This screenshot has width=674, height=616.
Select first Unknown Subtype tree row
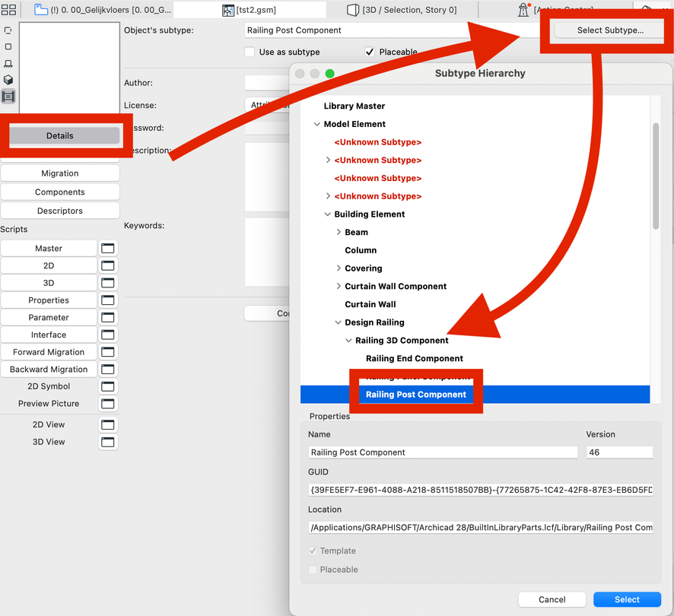(x=377, y=142)
